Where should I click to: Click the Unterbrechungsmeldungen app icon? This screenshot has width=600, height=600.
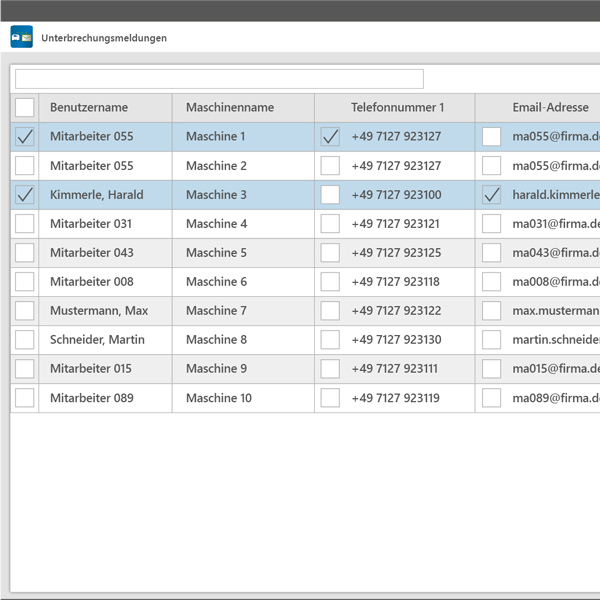[x=21, y=38]
